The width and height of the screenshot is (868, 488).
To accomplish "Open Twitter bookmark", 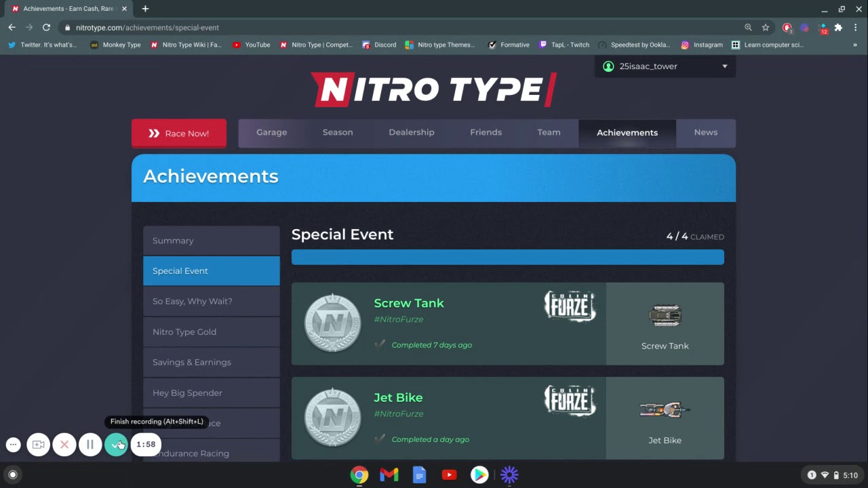I will coord(43,45).
